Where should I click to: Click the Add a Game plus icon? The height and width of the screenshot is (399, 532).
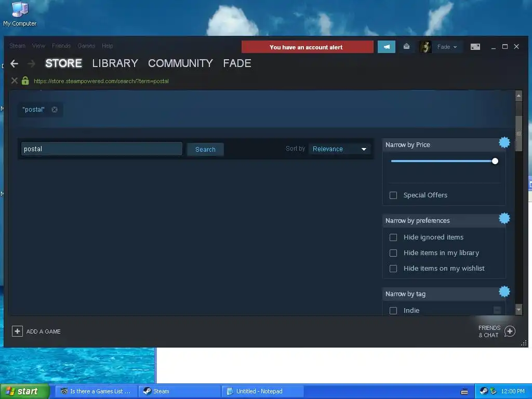17,331
